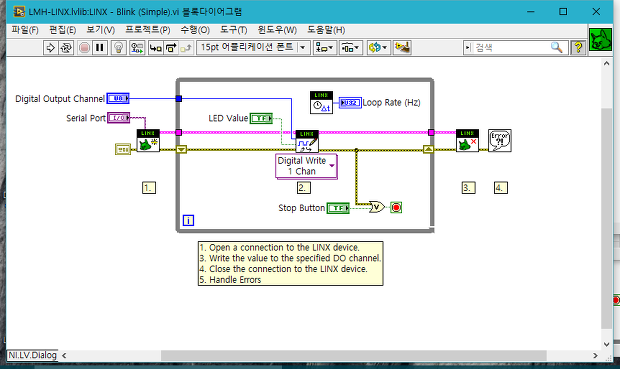The image size is (620, 369).
Task: Click the loop conditional stop terminal
Action: [396, 207]
